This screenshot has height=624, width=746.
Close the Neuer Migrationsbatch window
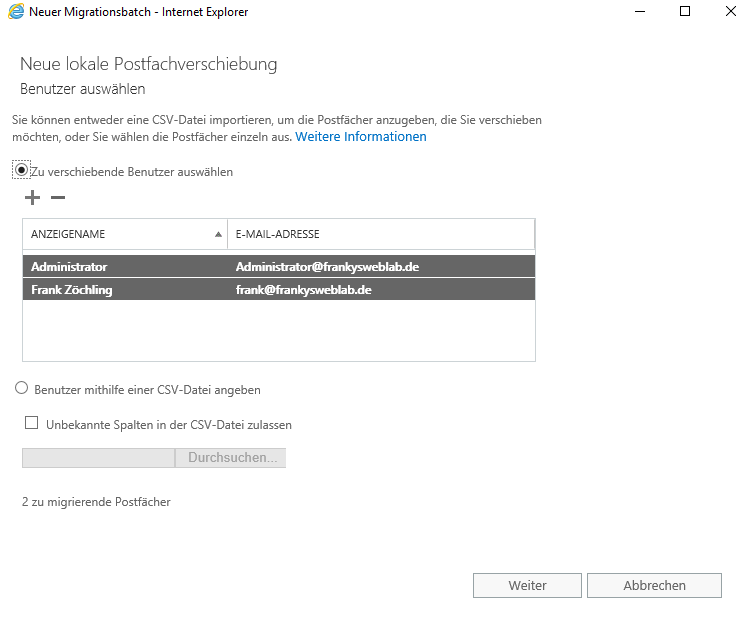tap(730, 12)
